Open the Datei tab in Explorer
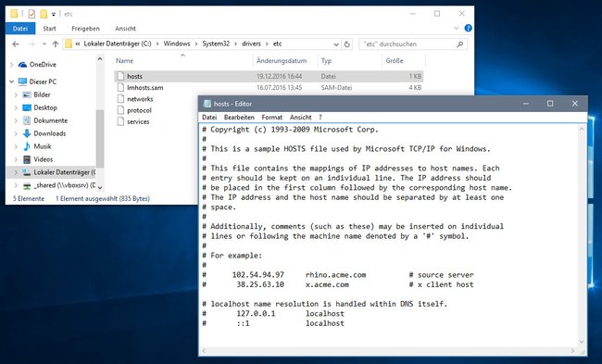The width and height of the screenshot is (602, 364). pyautogui.click(x=20, y=29)
